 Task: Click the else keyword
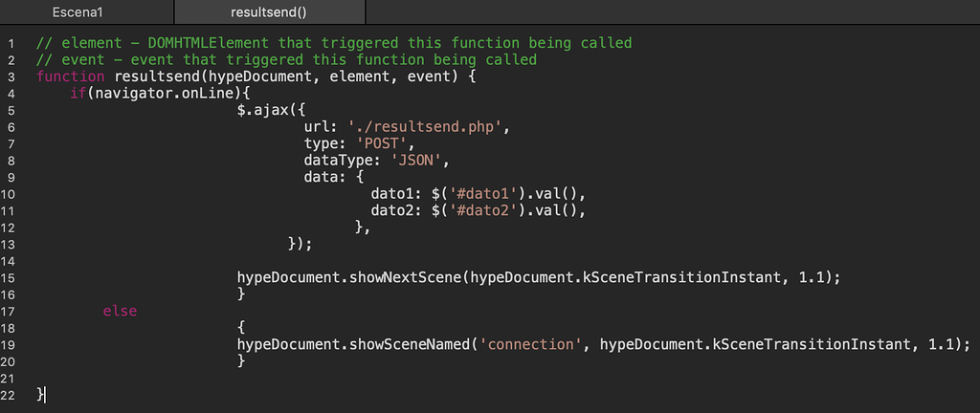120,311
